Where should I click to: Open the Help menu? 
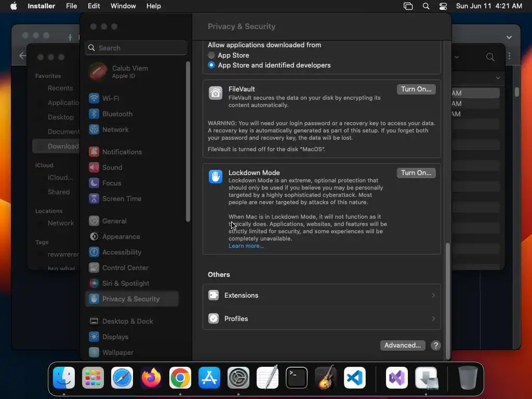[153, 6]
